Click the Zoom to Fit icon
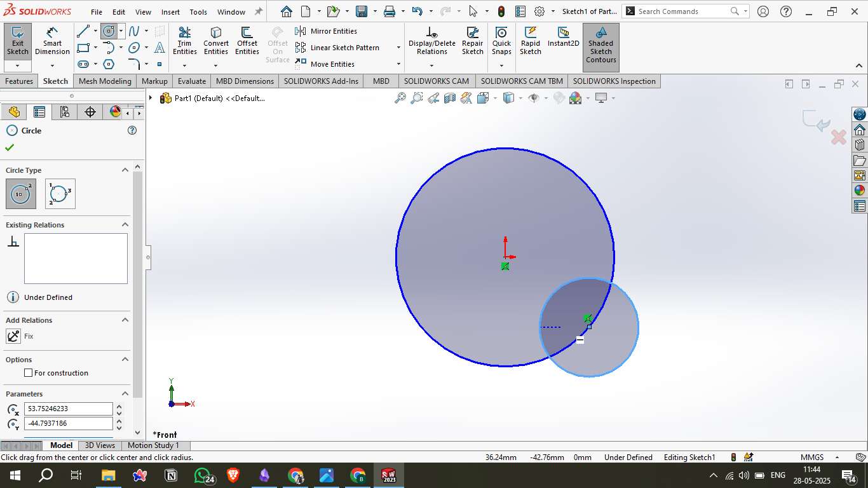This screenshot has width=868, height=488. point(400,98)
